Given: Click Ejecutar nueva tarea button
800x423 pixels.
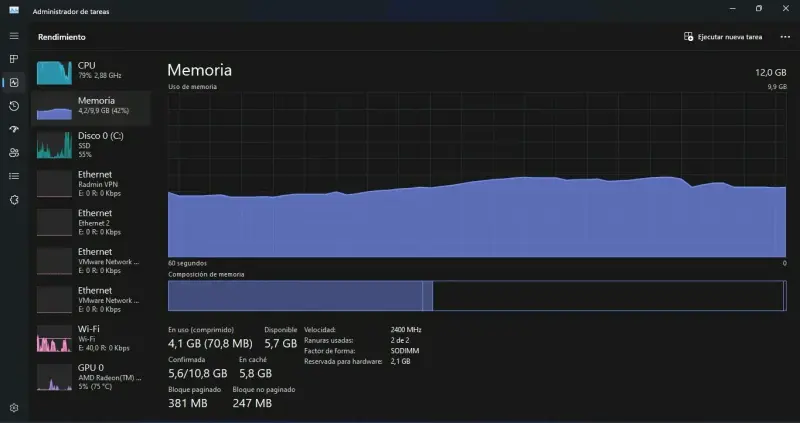Looking at the screenshot, I should pos(723,37).
